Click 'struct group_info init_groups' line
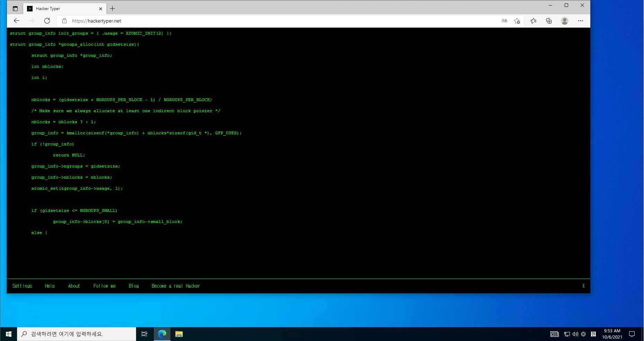Image resolution: width=644 pixels, height=341 pixels. point(91,33)
